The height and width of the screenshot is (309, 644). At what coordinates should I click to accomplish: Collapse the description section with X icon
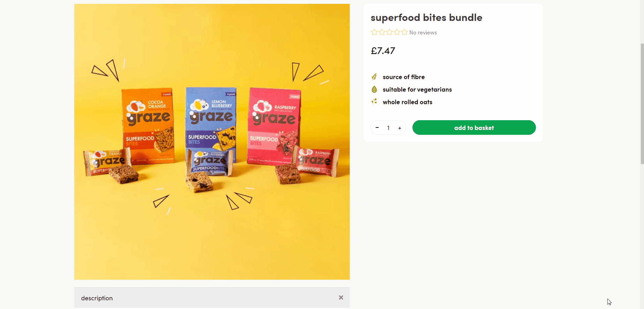tap(341, 298)
